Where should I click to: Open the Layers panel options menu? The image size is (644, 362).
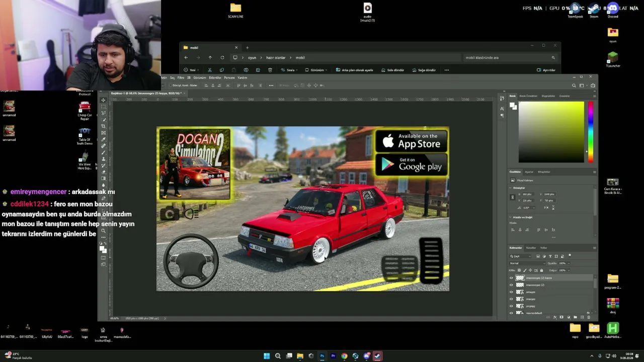tap(594, 248)
